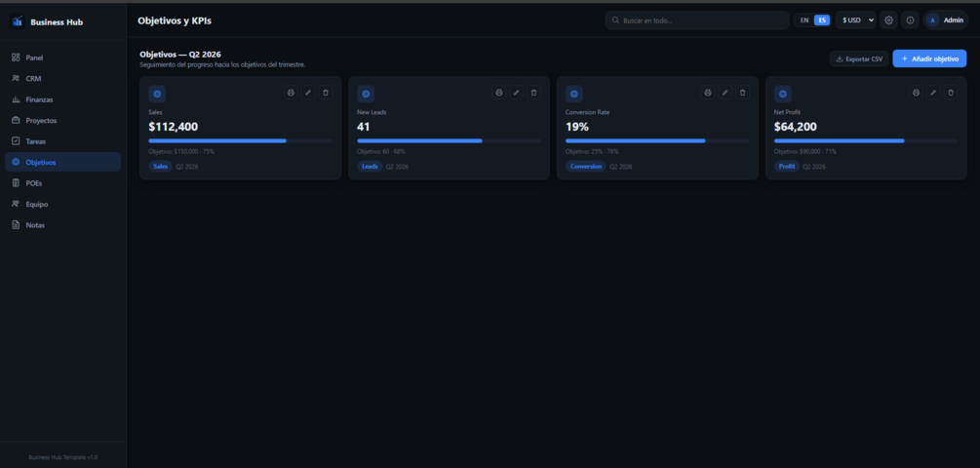Edit the New Leads objective card
The image size is (980, 468).
(x=516, y=93)
